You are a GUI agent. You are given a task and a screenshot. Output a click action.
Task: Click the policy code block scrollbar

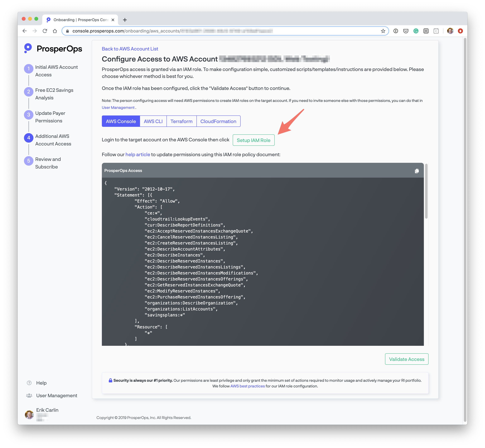(426, 191)
